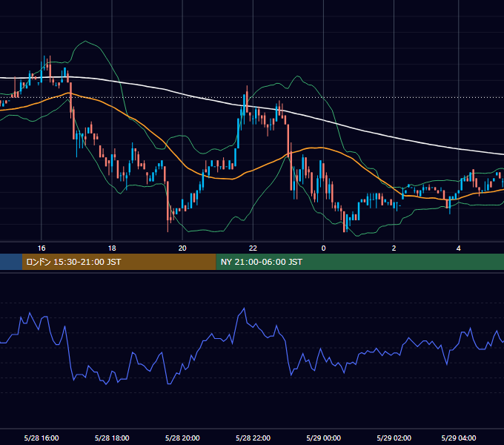Click the 5/28 22:00 date label

[253, 438]
